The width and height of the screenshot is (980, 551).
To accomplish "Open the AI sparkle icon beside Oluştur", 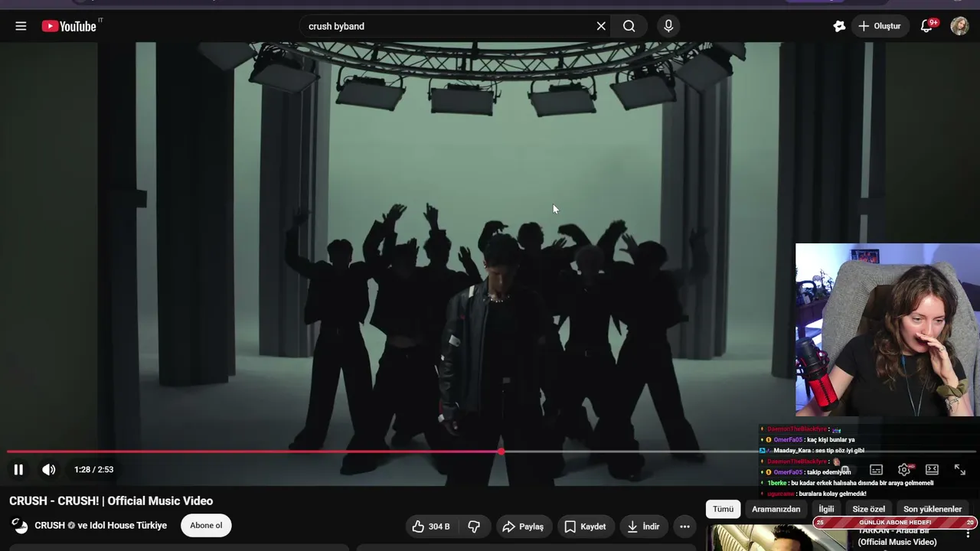I will pyautogui.click(x=839, y=26).
